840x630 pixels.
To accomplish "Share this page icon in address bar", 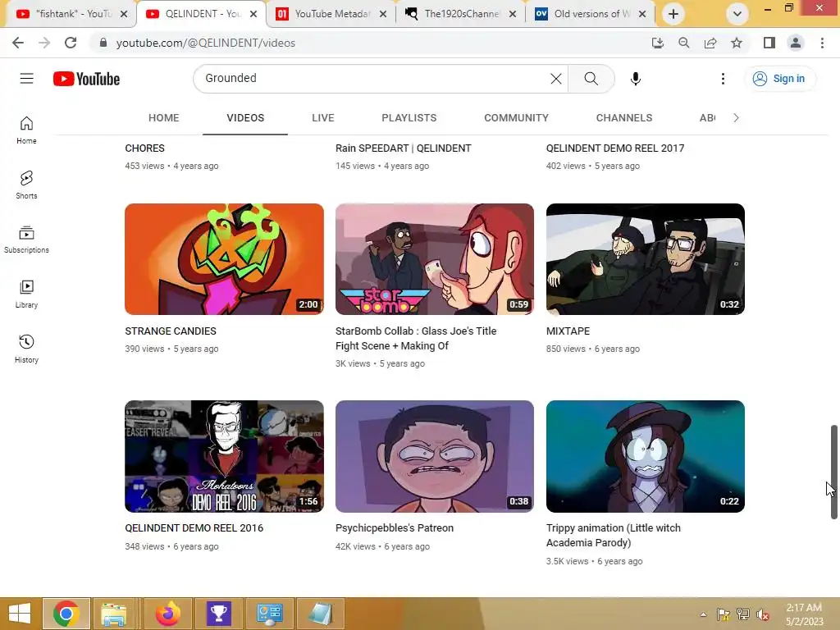I will [710, 43].
